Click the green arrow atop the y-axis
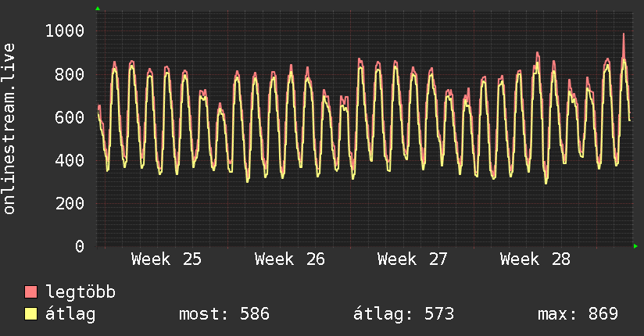Image resolution: width=644 pixels, height=336 pixels. click(98, 9)
